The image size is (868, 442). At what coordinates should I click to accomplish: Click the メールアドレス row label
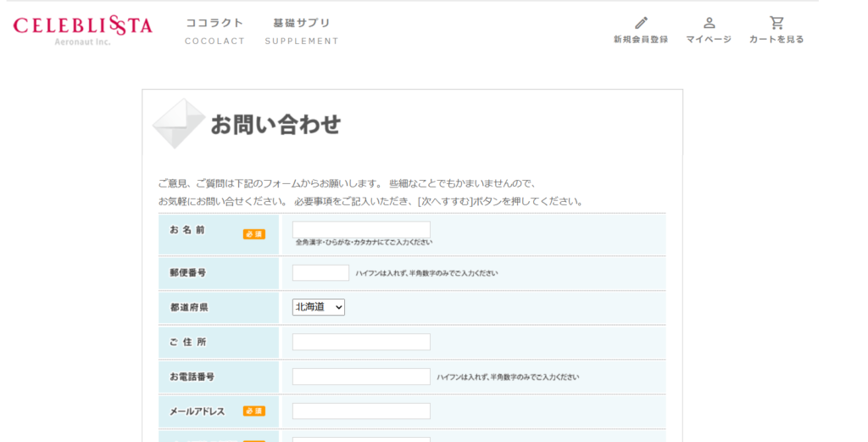pyautogui.click(x=197, y=411)
